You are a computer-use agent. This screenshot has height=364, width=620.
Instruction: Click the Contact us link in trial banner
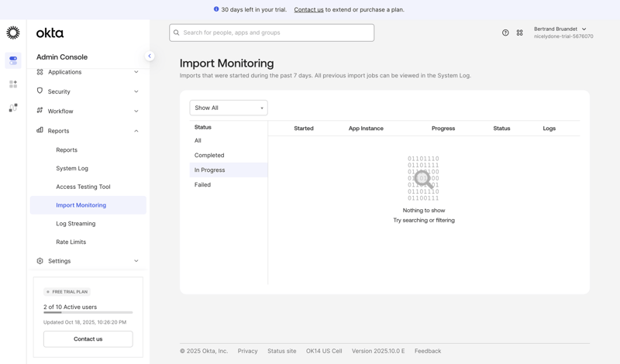308,9
